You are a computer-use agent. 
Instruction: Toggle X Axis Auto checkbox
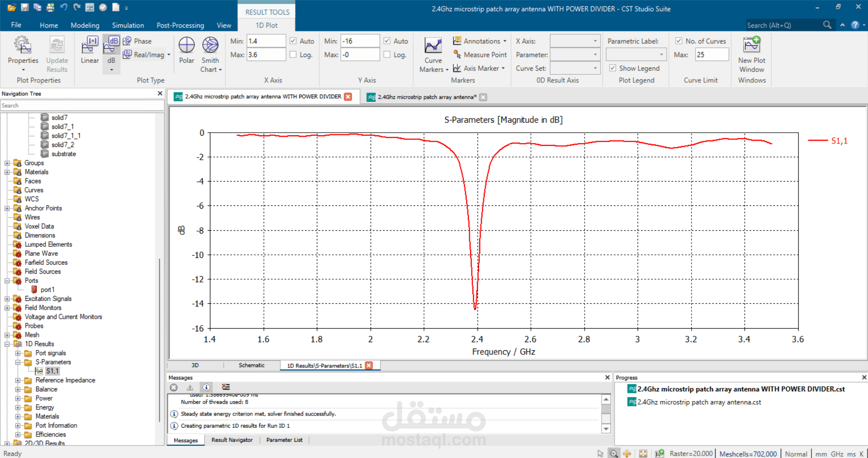[293, 41]
